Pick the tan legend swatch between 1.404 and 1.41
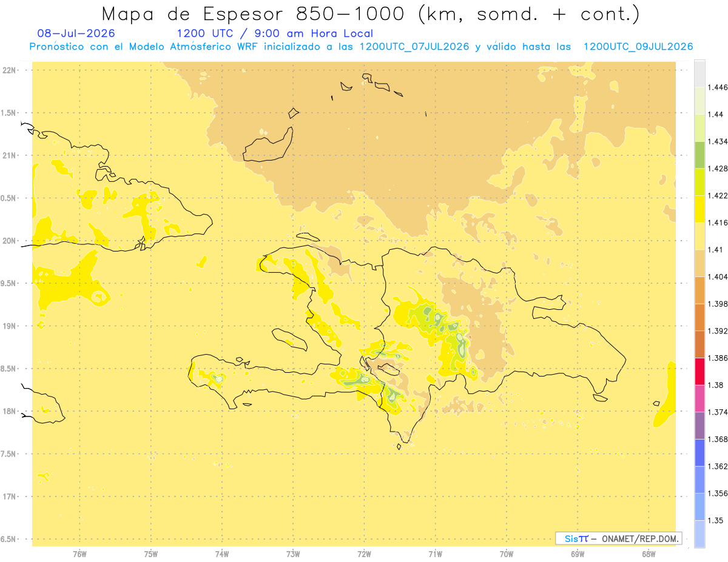This screenshot has width=728, height=562. pyautogui.click(x=699, y=263)
